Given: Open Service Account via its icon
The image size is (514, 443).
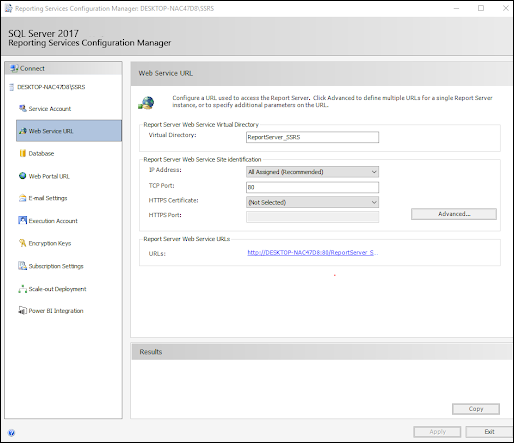Looking at the screenshot, I should click(23, 108).
